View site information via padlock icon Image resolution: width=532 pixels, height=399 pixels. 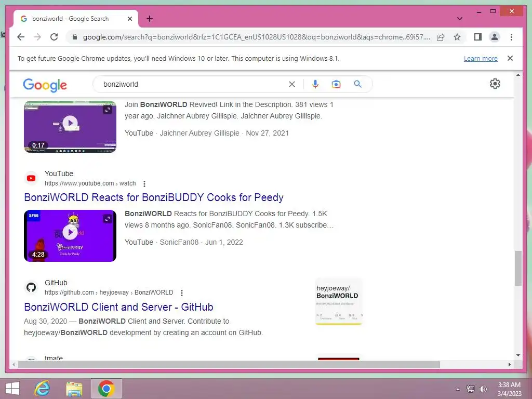pyautogui.click(x=75, y=37)
